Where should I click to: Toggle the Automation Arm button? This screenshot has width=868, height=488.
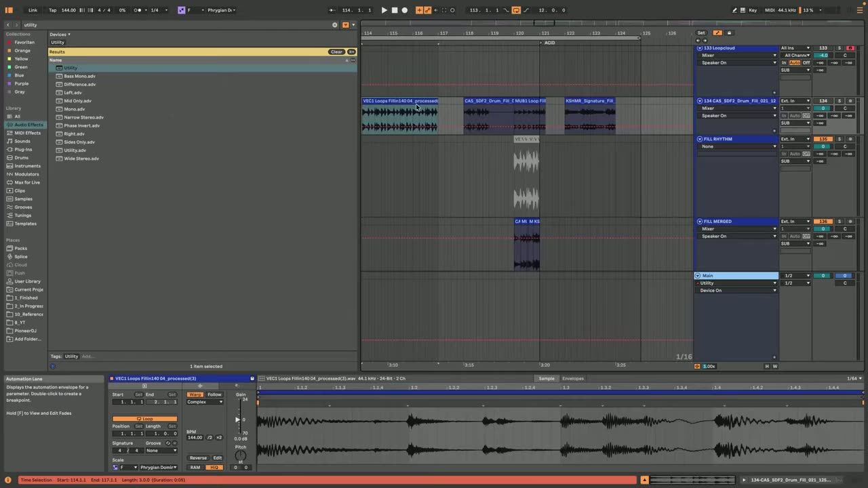point(427,10)
